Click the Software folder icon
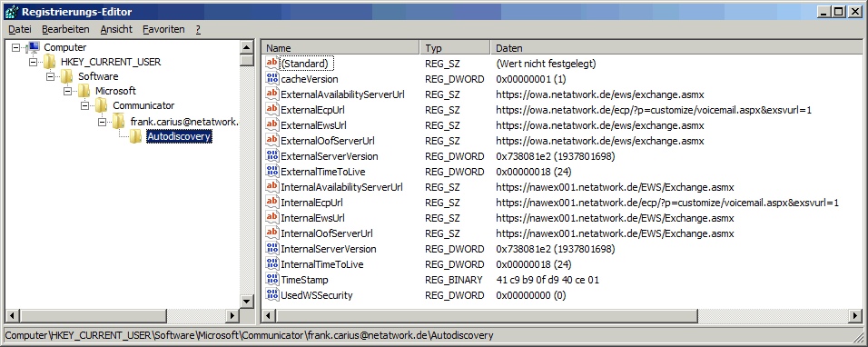 pyautogui.click(x=66, y=75)
